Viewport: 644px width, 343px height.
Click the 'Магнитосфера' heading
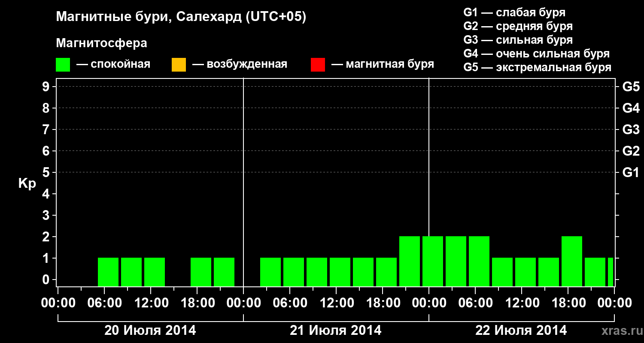coord(102,43)
